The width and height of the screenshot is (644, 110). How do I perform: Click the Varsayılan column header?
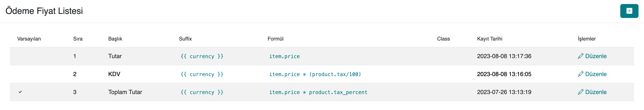coord(29,39)
